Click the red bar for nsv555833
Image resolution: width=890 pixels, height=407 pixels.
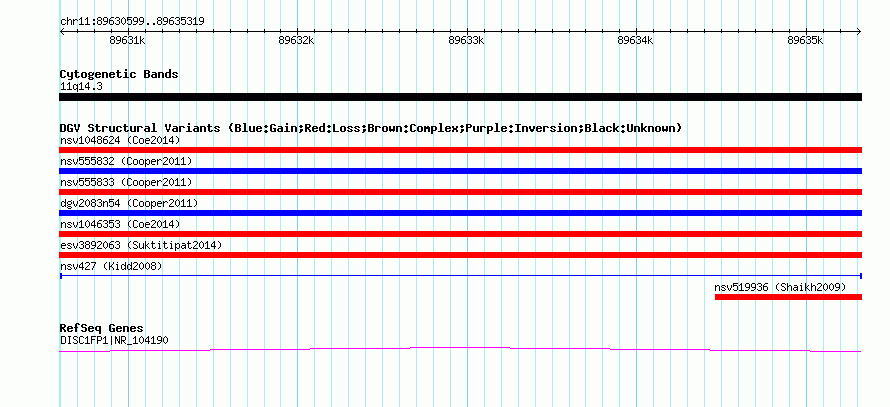point(460,192)
